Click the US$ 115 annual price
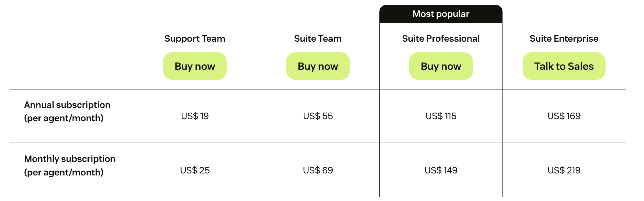 pyautogui.click(x=441, y=116)
